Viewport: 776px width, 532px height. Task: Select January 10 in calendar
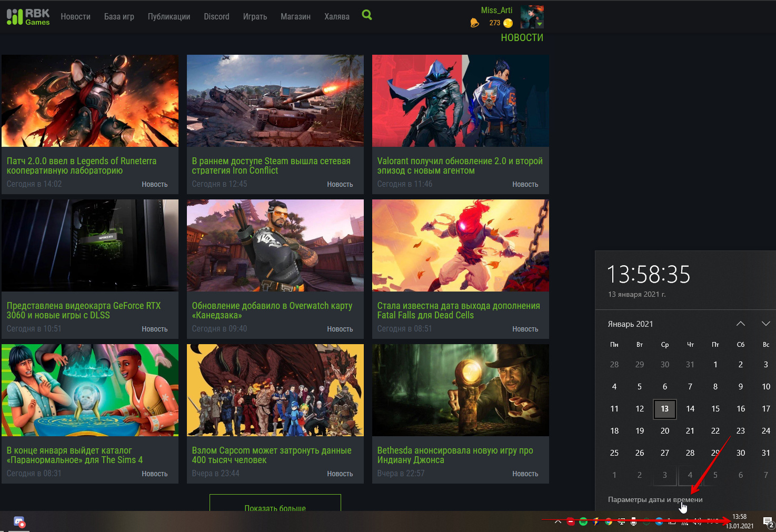(x=766, y=387)
